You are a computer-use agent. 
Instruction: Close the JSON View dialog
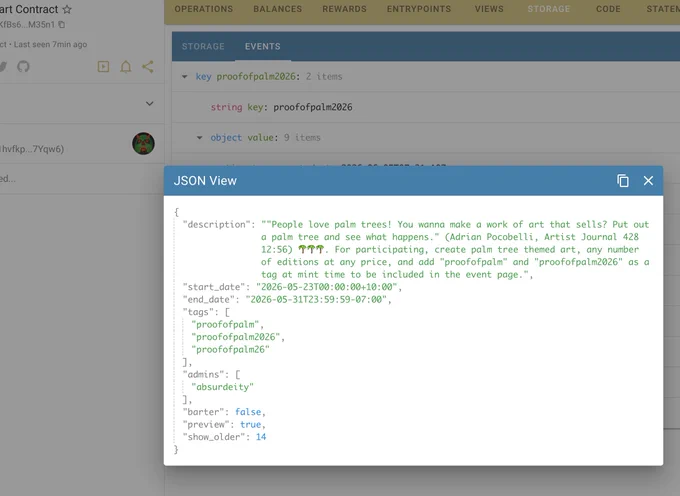coord(648,181)
